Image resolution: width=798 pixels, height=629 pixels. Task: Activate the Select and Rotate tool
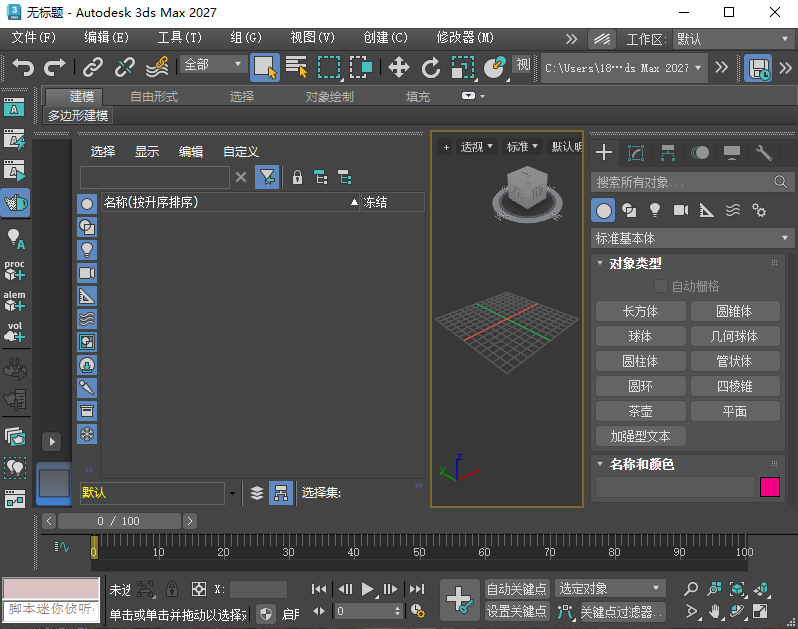(431, 67)
